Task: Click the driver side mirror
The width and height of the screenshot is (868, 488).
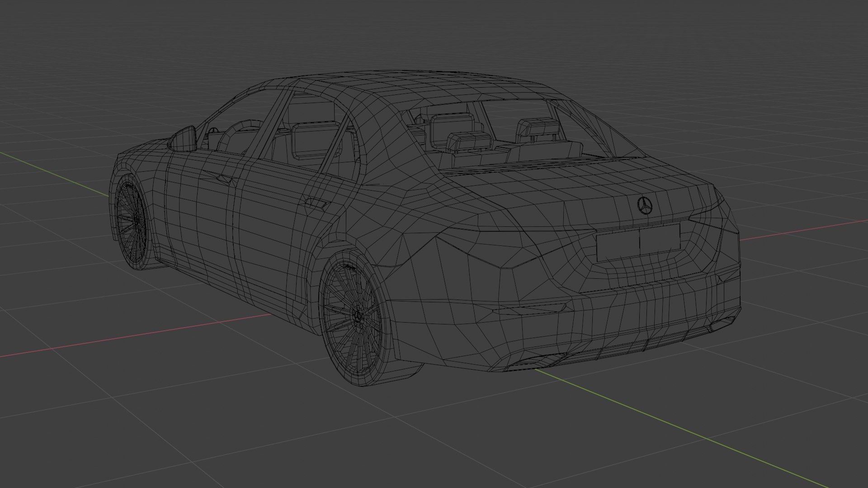Action: click(x=184, y=138)
